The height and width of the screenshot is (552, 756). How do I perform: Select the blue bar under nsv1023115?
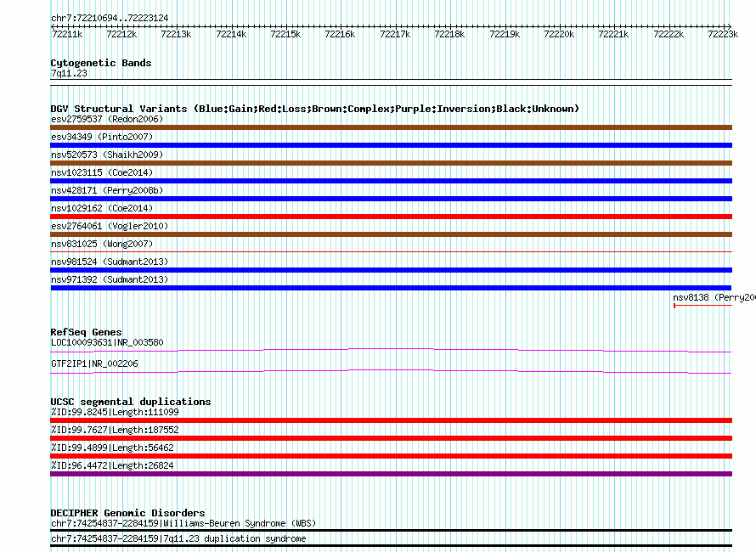[x=391, y=181]
